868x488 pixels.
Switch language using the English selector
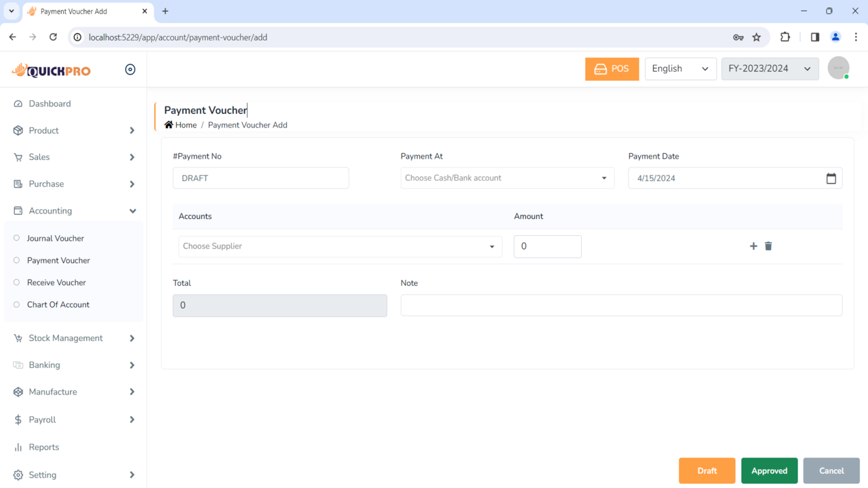(x=680, y=68)
